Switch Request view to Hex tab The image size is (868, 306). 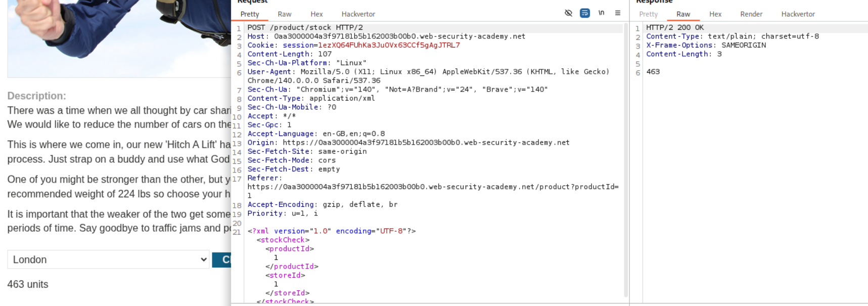[x=316, y=14]
